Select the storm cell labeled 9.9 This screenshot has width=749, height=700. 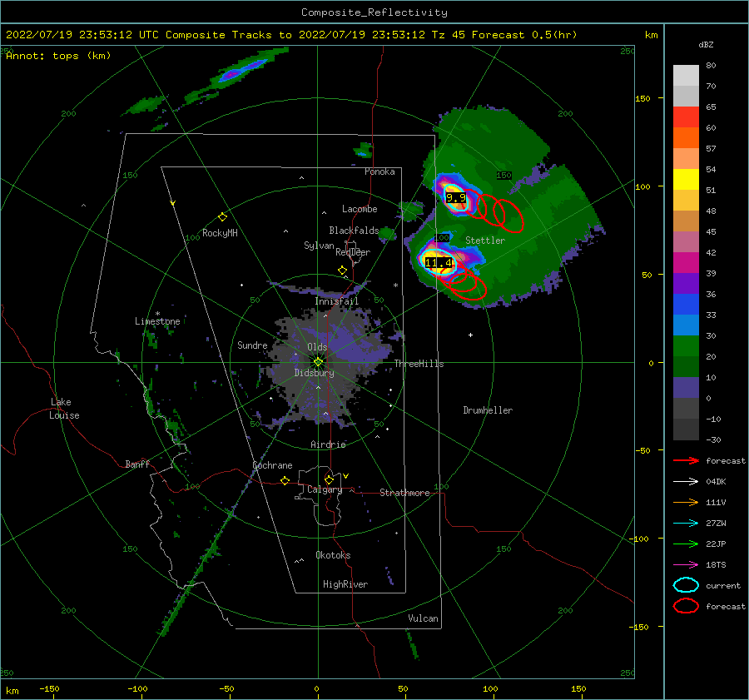[456, 197]
